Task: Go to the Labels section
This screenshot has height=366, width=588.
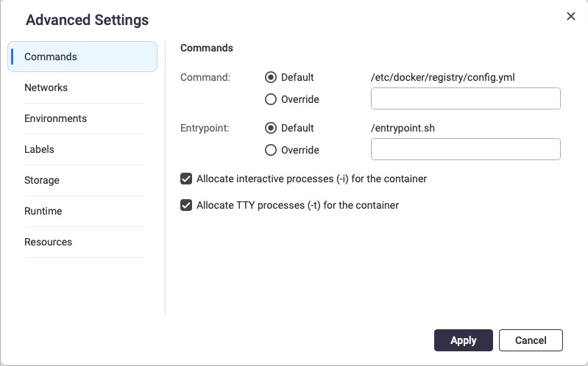Action: tap(39, 149)
